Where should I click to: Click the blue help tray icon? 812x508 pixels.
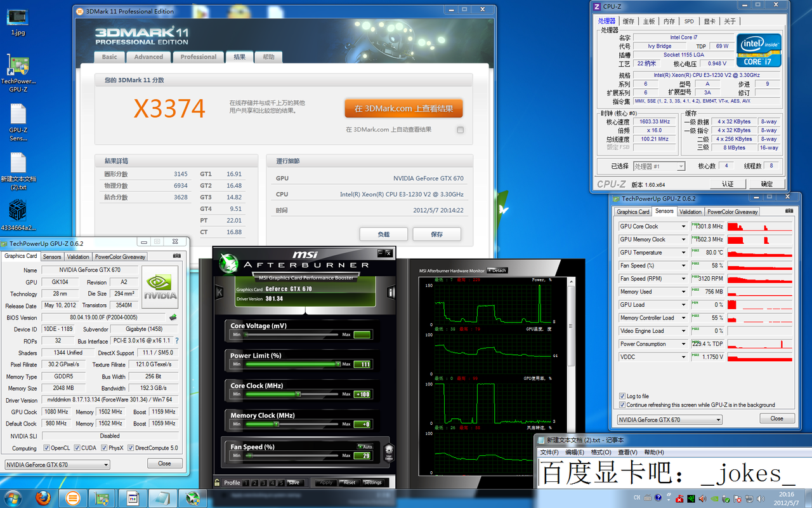tap(657, 497)
